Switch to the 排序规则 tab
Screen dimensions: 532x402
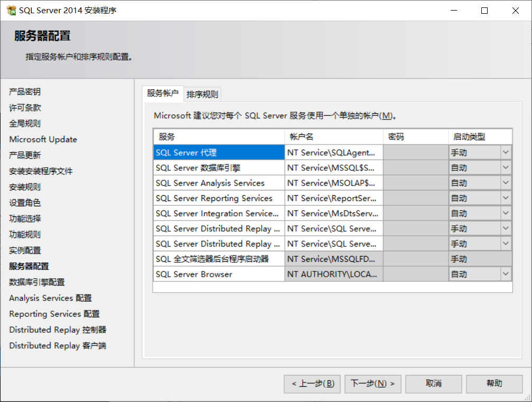coord(202,94)
